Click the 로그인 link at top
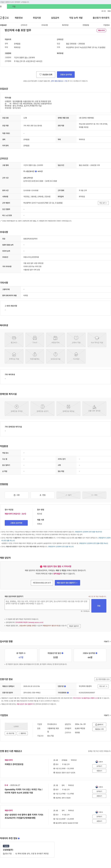 (x=104, y=11)
